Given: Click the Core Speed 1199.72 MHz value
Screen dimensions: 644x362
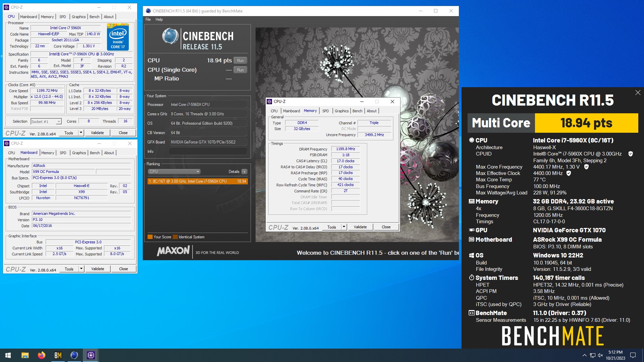Looking at the screenshot, I should click(47, 91).
